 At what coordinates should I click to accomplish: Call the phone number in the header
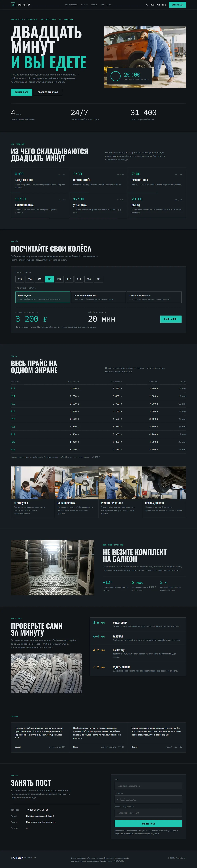point(156,5)
